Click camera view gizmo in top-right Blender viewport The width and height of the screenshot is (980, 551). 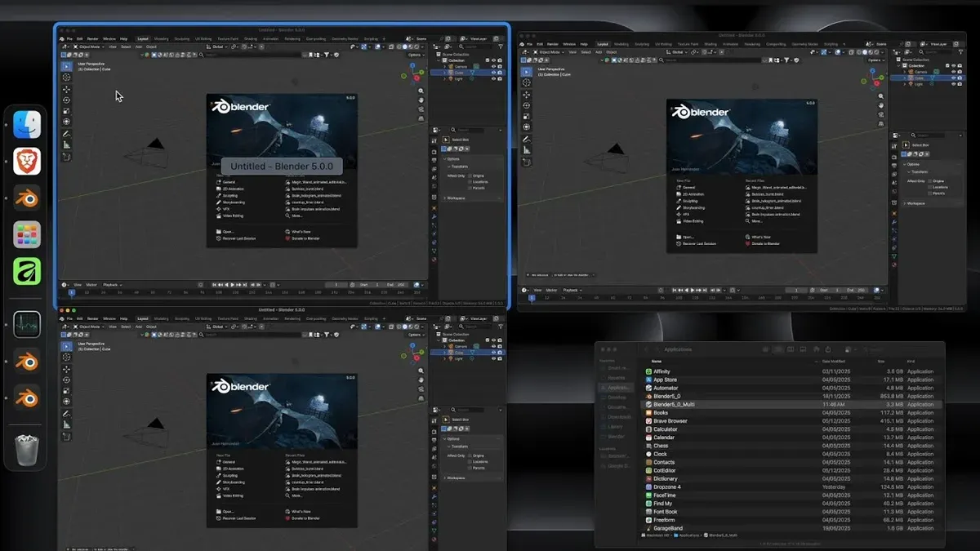(881, 115)
